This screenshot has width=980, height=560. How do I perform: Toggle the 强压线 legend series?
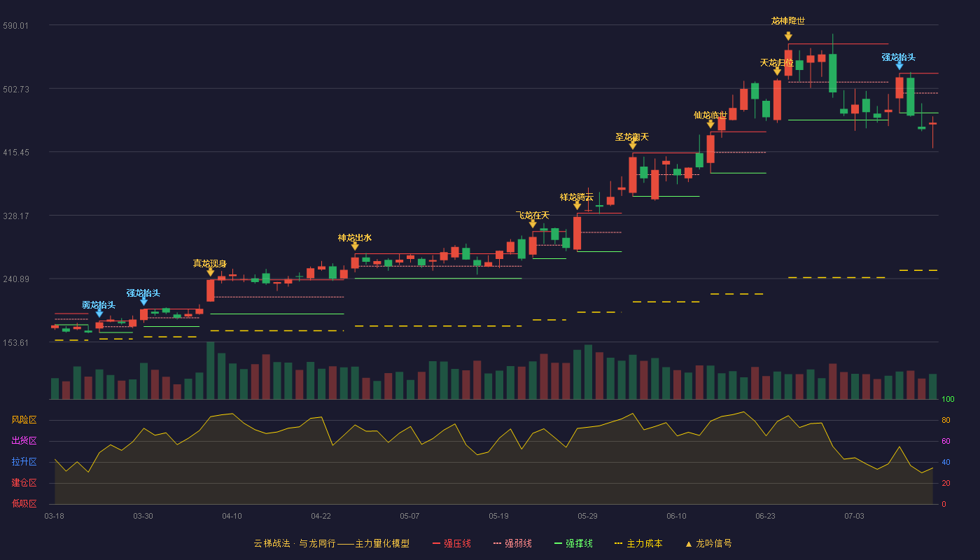point(451,543)
